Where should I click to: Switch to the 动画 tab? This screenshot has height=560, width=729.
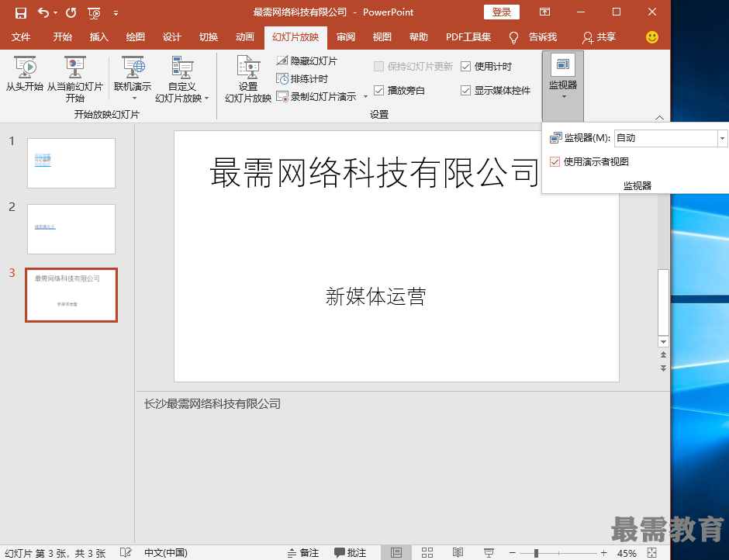point(245,36)
